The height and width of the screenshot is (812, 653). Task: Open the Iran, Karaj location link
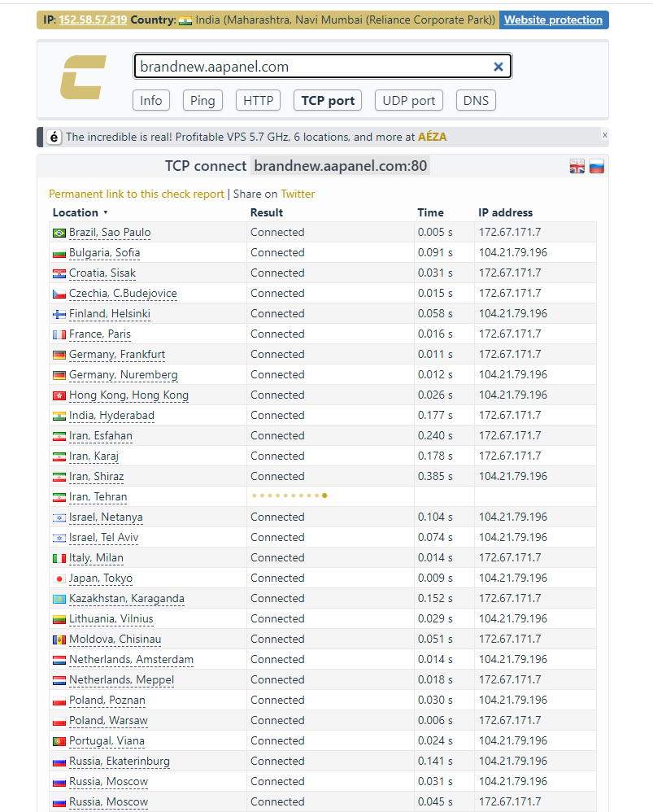pos(94,456)
